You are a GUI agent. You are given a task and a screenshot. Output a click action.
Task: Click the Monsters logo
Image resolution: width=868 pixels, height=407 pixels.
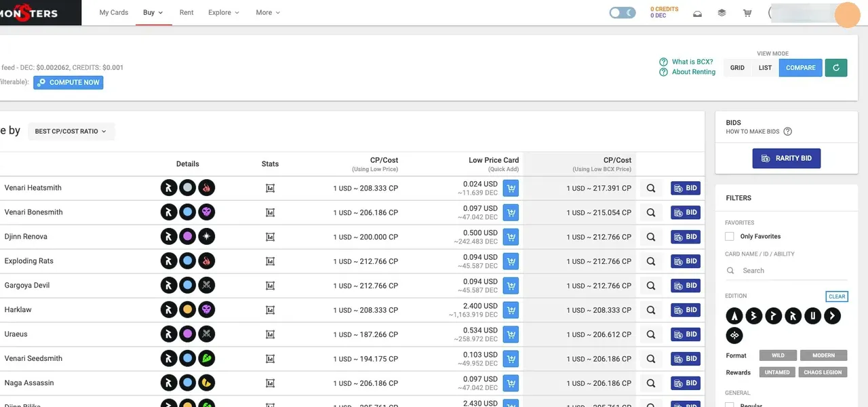point(31,13)
